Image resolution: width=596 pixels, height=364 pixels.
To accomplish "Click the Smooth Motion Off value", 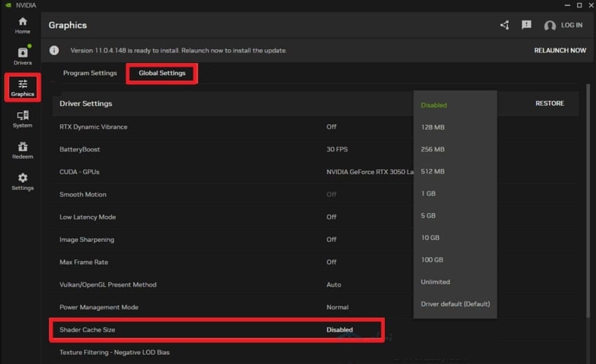I will click(331, 194).
